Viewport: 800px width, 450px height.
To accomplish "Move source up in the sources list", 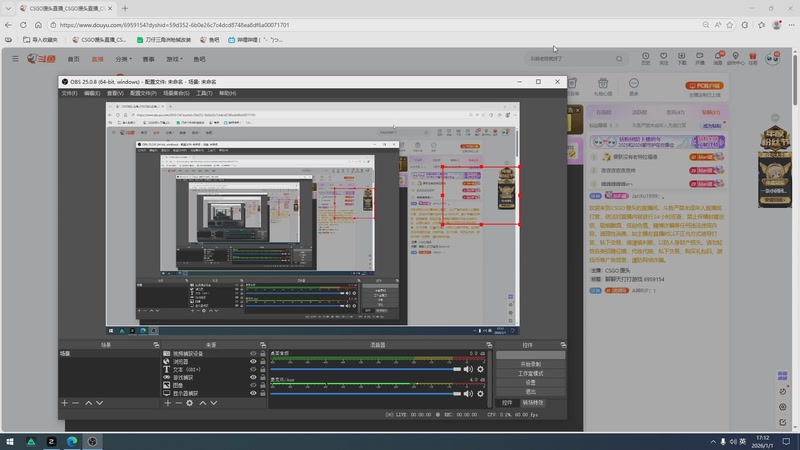I will tap(203, 403).
